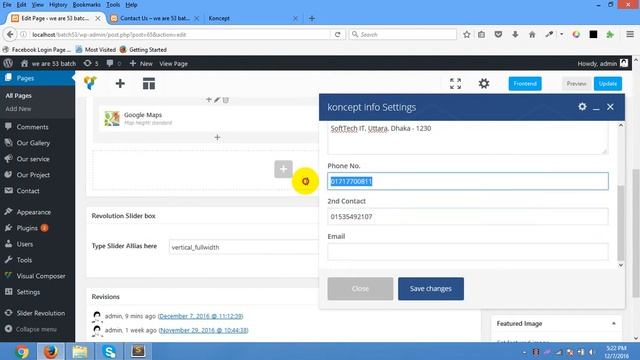Open Slider Revolution in sidebar

pyautogui.click(x=40, y=313)
